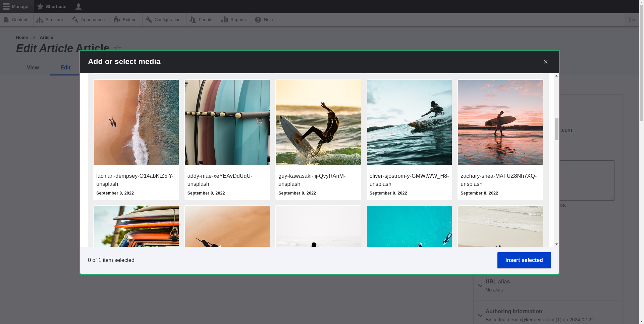This screenshot has height=324, width=644.
Task: Open the Appearance admin menu
Action: tap(90, 20)
